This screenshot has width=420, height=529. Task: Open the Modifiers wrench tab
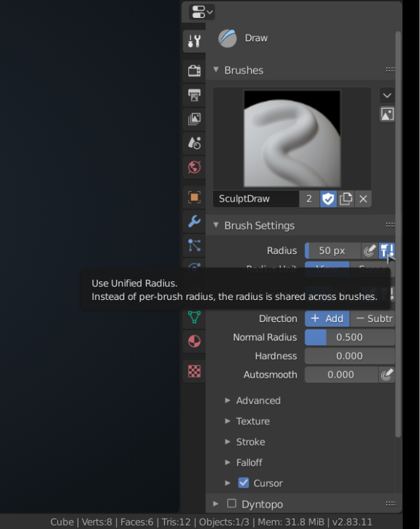(195, 222)
